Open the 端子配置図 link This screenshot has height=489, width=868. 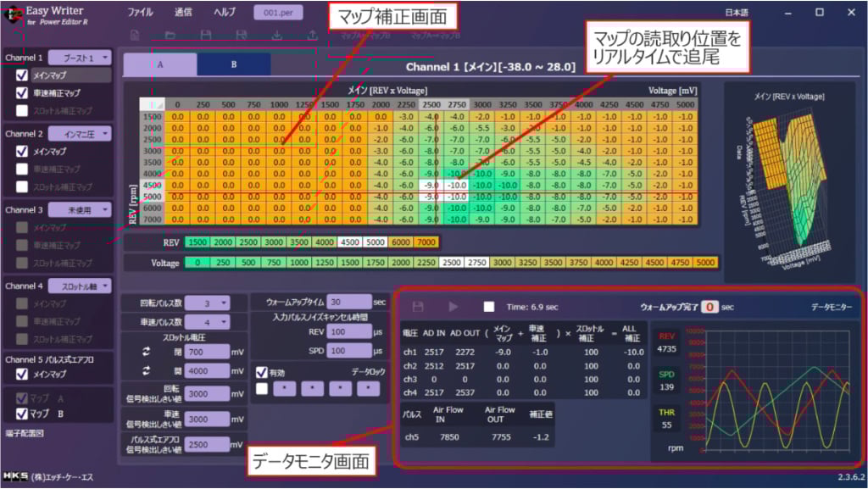25,432
